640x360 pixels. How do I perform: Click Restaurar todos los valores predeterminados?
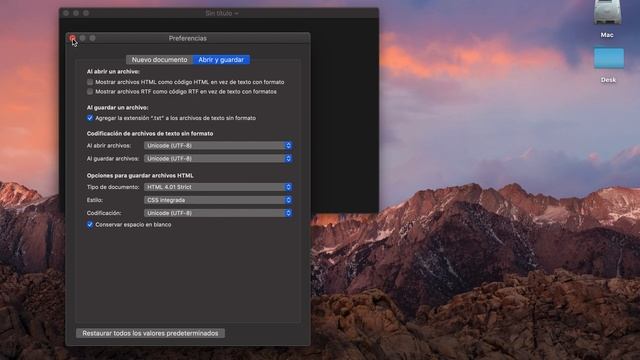pyautogui.click(x=150, y=333)
